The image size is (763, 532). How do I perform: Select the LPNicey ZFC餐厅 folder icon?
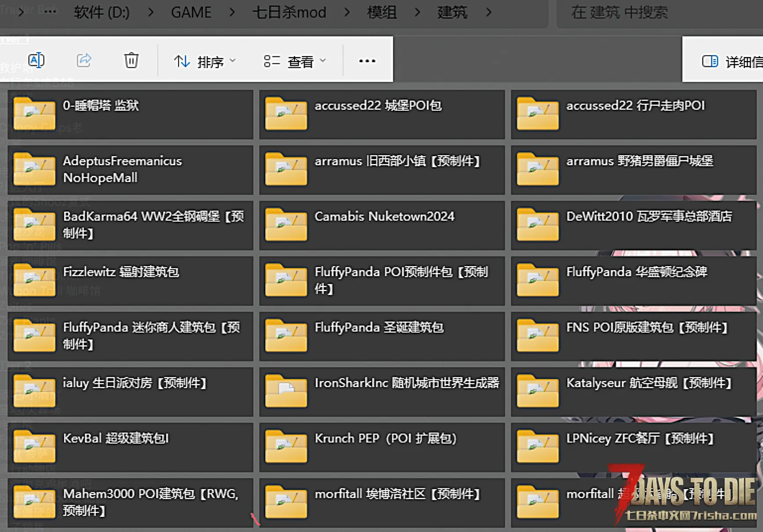click(538, 446)
